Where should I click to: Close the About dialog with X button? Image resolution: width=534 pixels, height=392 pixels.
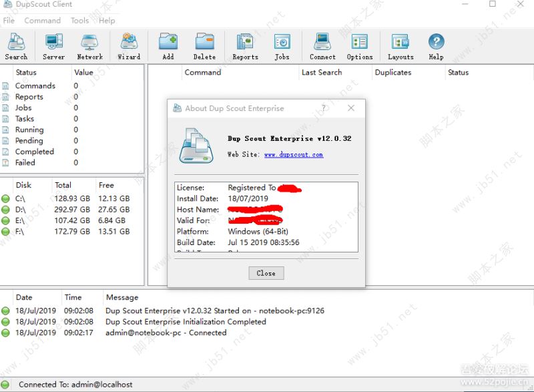click(351, 108)
